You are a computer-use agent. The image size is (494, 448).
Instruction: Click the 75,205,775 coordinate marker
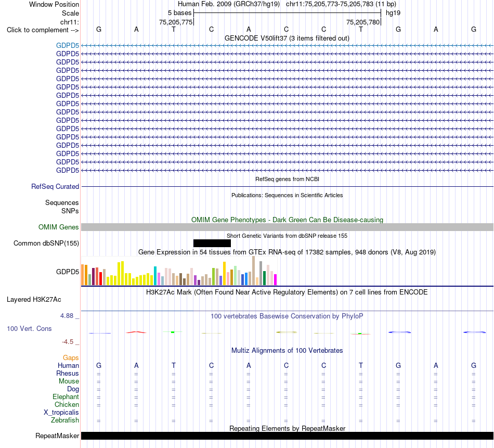click(176, 22)
